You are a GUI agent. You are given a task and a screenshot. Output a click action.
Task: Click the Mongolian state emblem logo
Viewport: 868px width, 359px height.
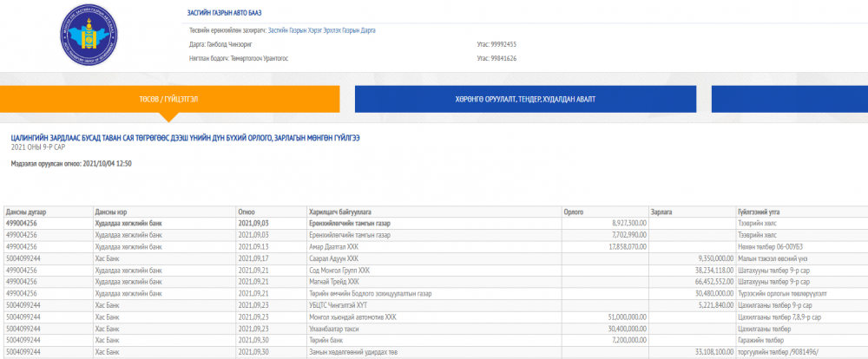(x=89, y=35)
